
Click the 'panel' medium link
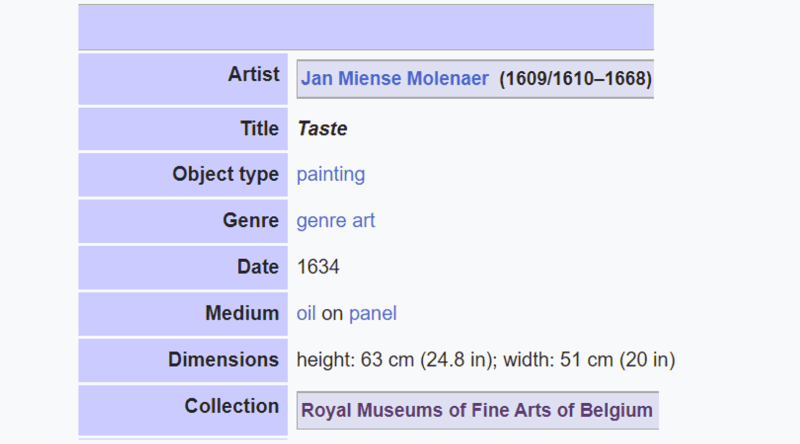pos(372,313)
